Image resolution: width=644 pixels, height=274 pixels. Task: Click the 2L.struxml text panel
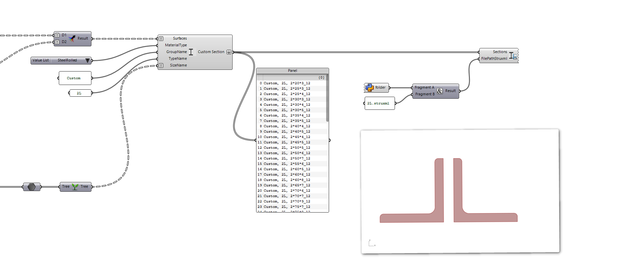(379, 103)
